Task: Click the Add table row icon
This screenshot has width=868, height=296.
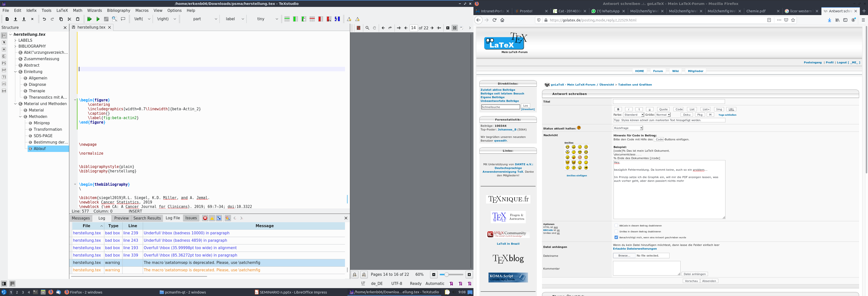Action: (x=287, y=19)
